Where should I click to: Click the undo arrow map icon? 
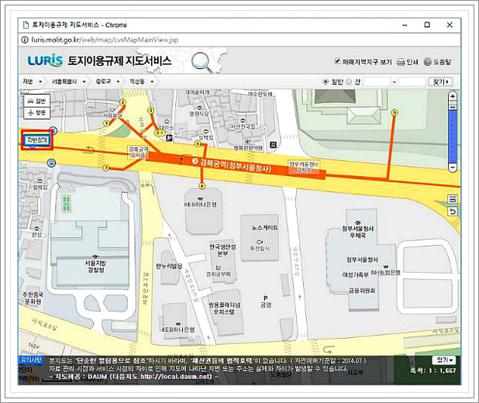[452, 212]
